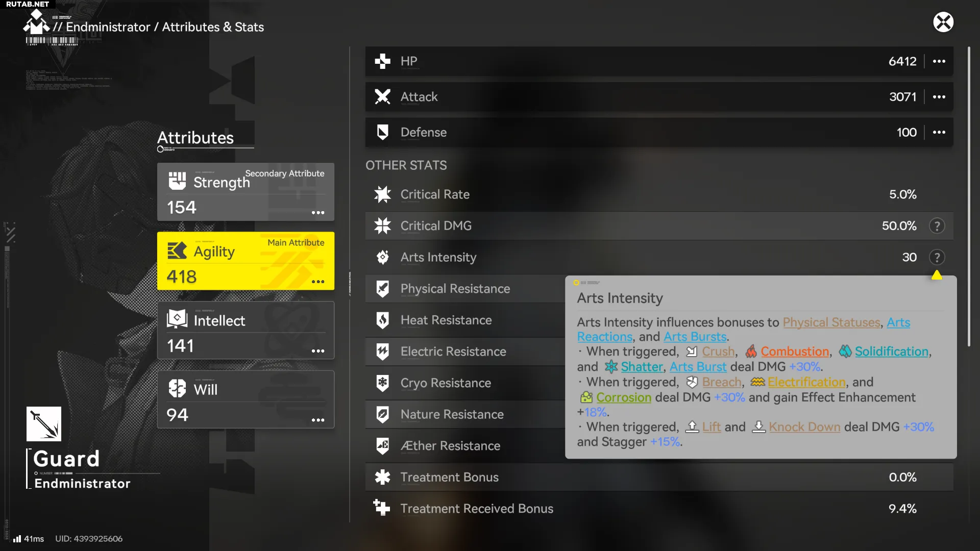Expand Defense details ellipsis
The width and height of the screenshot is (980, 551).
point(939,132)
